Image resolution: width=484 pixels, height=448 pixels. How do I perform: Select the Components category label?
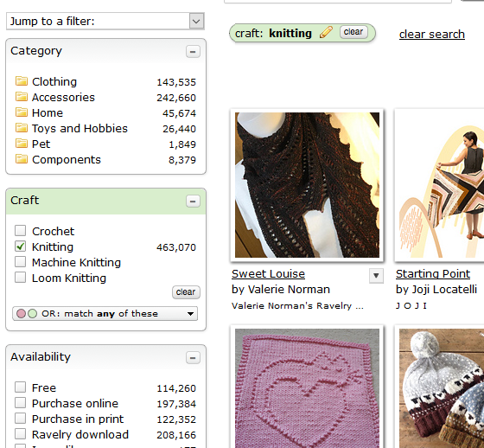point(67,160)
